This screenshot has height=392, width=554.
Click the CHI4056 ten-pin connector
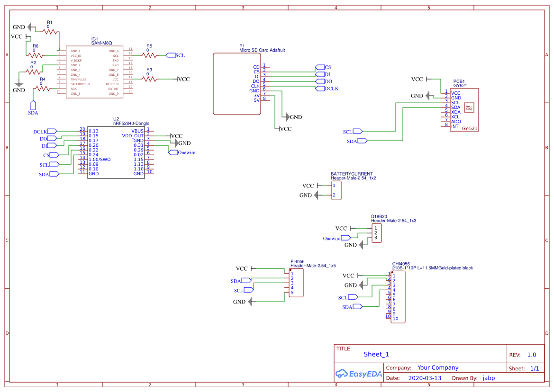tap(398, 297)
